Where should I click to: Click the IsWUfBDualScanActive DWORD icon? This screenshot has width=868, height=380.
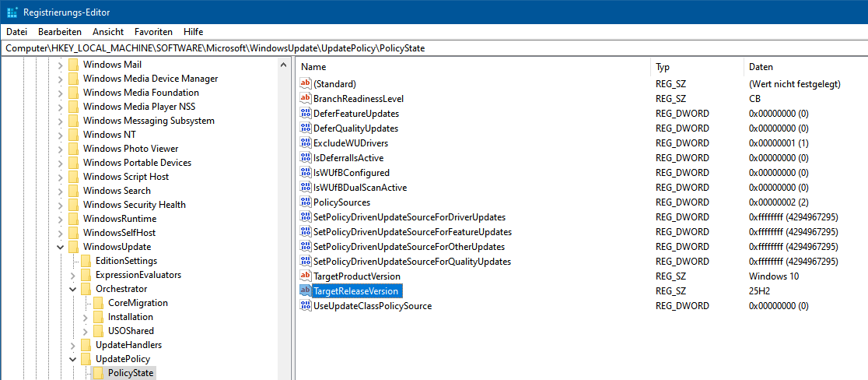[305, 187]
